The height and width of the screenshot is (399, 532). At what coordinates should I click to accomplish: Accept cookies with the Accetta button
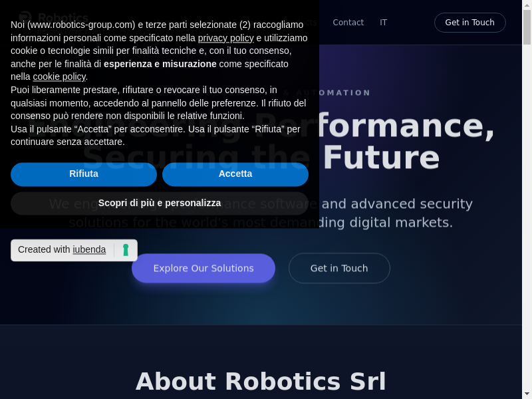(235, 174)
